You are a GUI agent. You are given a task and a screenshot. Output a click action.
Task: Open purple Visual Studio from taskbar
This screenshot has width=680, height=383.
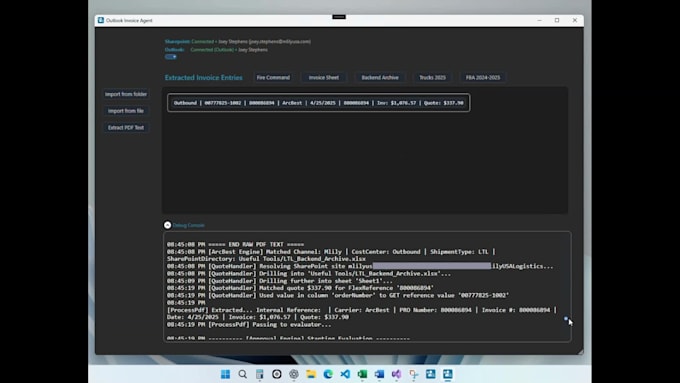click(396, 374)
